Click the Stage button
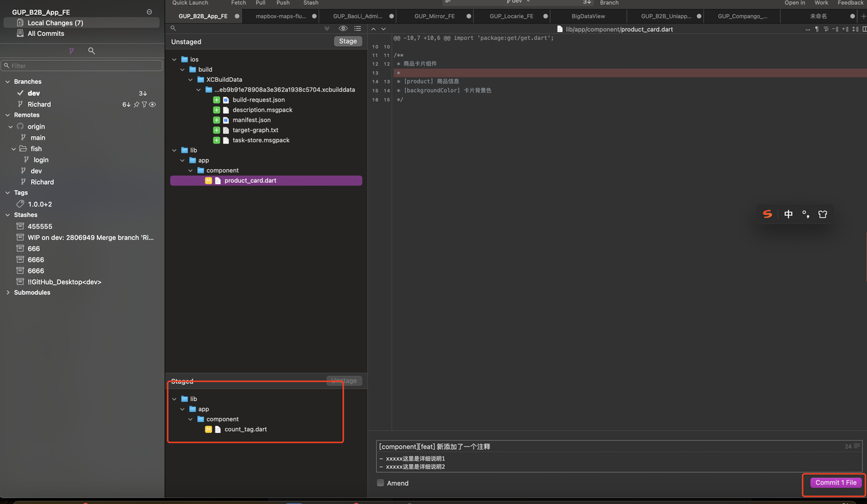Screen dimensions: 867x504 (348, 41)
